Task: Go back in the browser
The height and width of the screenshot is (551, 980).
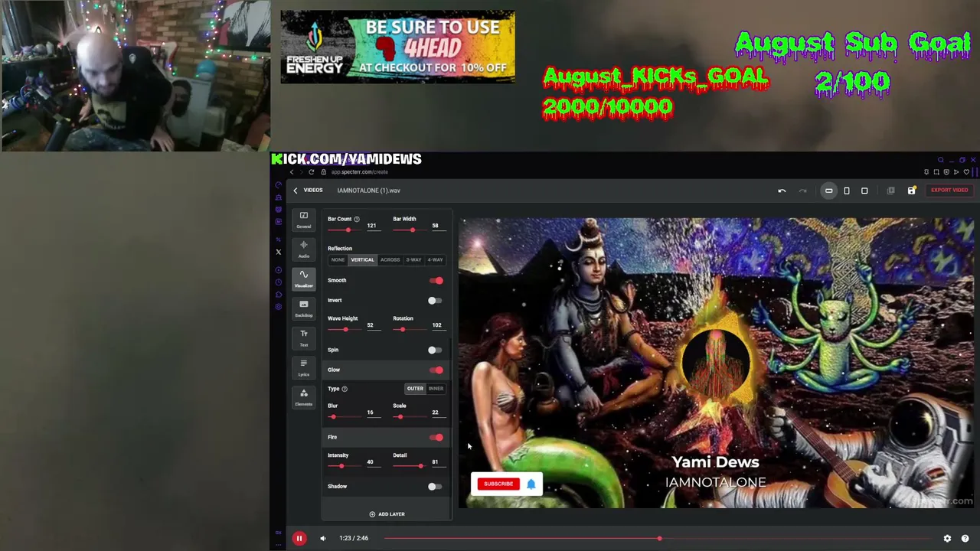Action: point(291,171)
